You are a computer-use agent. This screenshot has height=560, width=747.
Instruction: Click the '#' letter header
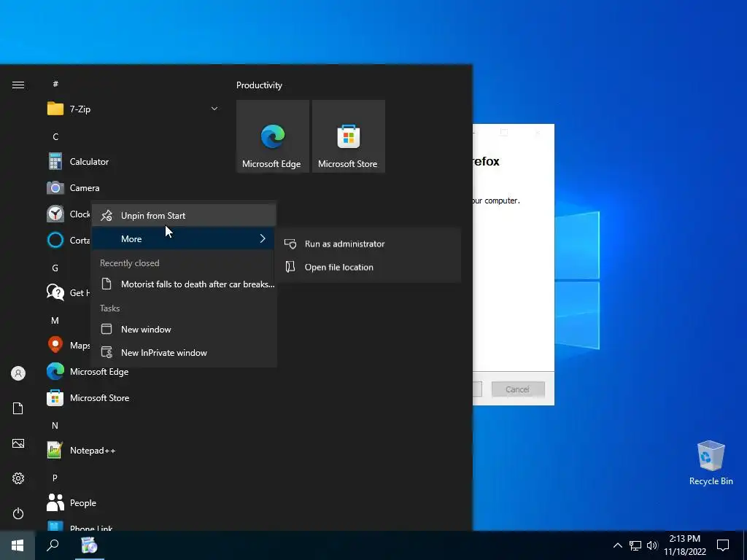(x=55, y=84)
